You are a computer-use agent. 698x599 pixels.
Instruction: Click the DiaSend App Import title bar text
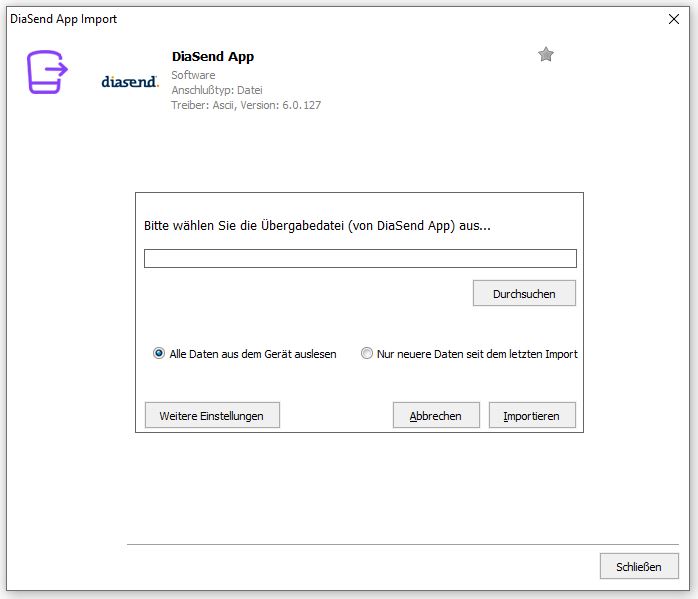click(x=63, y=19)
